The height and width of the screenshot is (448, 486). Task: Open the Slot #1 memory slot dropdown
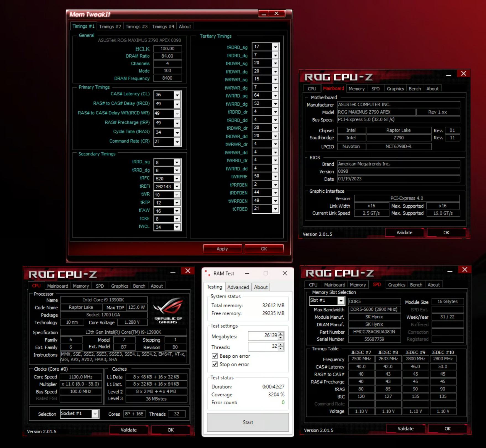click(341, 301)
